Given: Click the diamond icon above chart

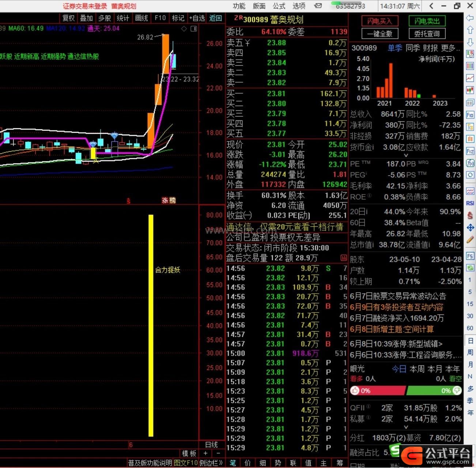Looking at the screenshot, I should coord(184,29).
